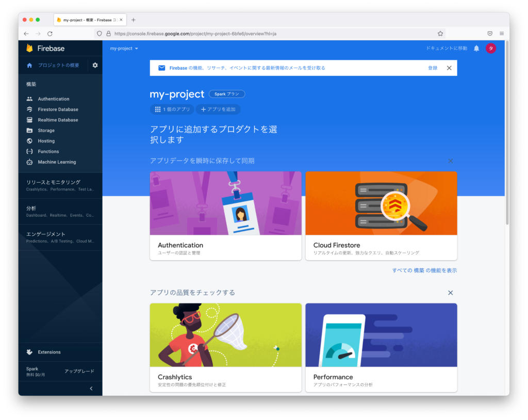Open the Hosting section

45,140
